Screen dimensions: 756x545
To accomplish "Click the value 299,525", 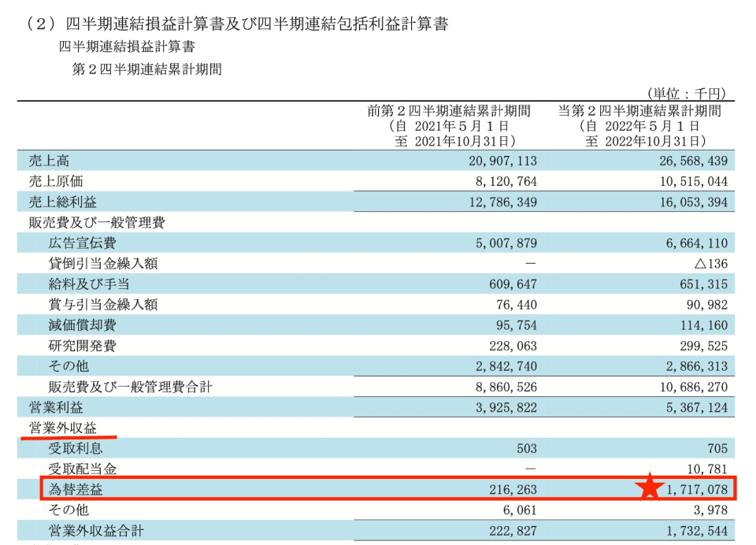I will [704, 347].
